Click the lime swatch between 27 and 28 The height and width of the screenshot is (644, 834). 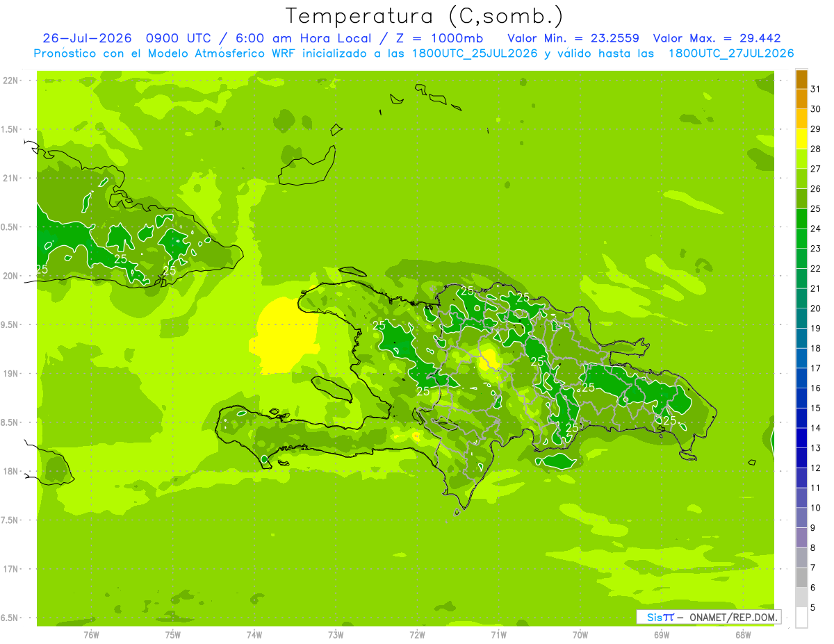coord(801,159)
